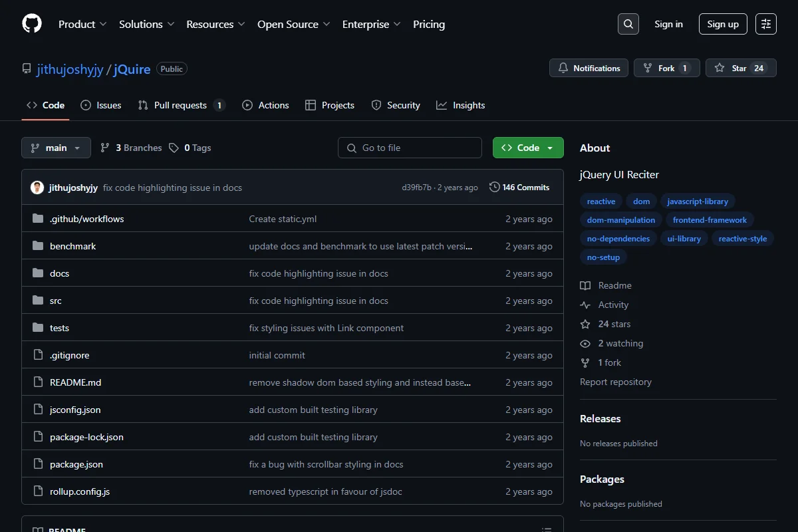This screenshot has width=798, height=532.
Task: Click the tag icon beside 0 Tags
Action: pyautogui.click(x=174, y=148)
